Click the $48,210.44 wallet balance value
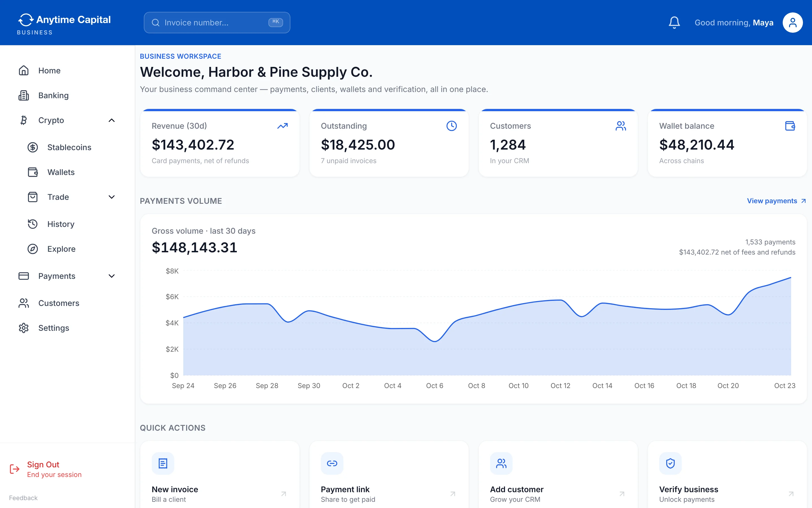This screenshot has width=812, height=508. (697, 145)
